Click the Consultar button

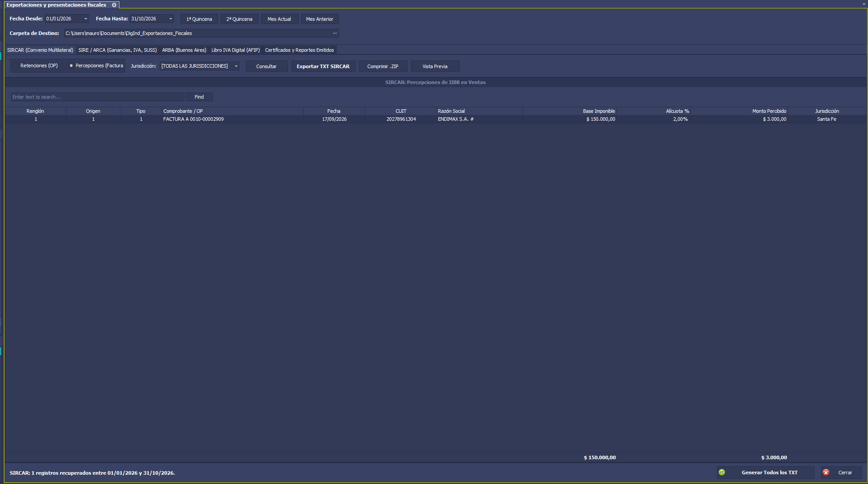[x=267, y=66]
